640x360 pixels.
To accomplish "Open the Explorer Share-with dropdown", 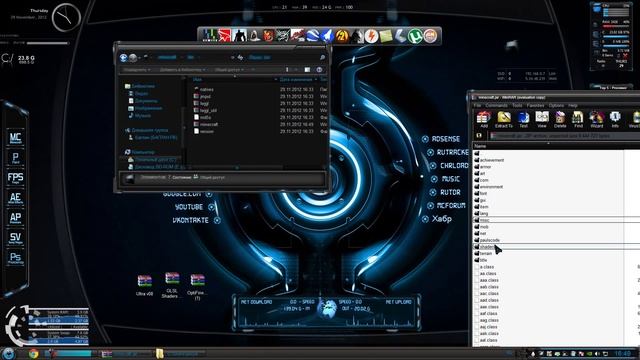I will [x=229, y=70].
